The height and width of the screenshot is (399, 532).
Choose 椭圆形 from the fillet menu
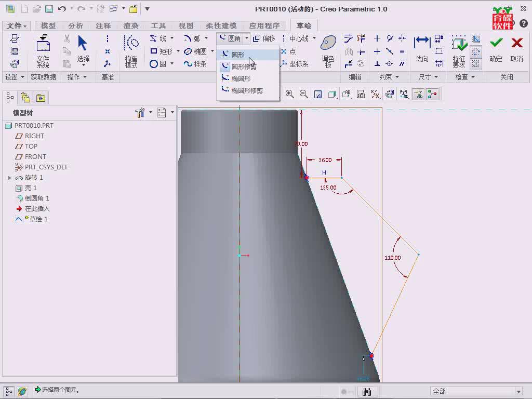[x=248, y=79]
